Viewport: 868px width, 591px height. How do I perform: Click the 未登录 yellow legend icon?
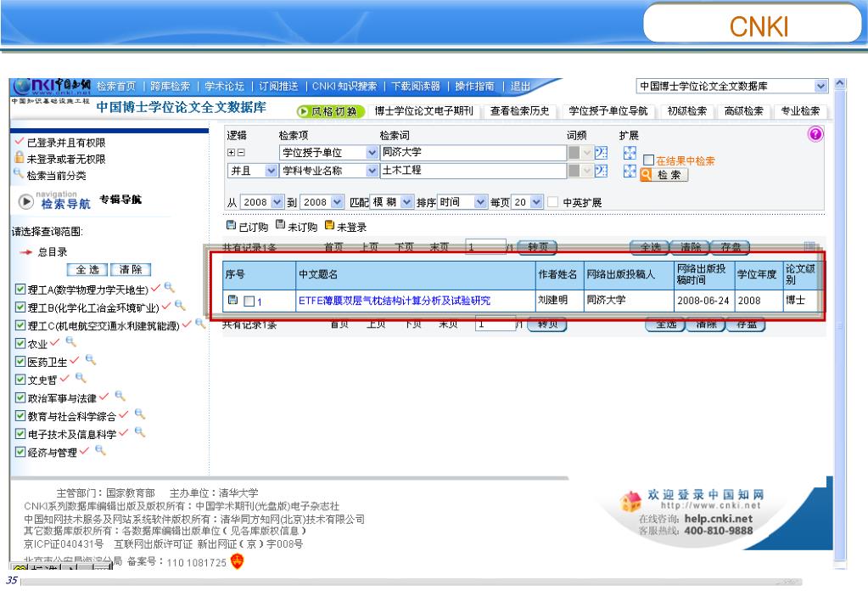tap(329, 224)
